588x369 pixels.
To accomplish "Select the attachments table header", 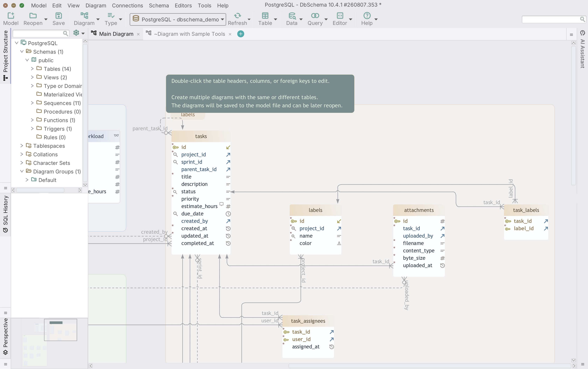I will point(419,210).
